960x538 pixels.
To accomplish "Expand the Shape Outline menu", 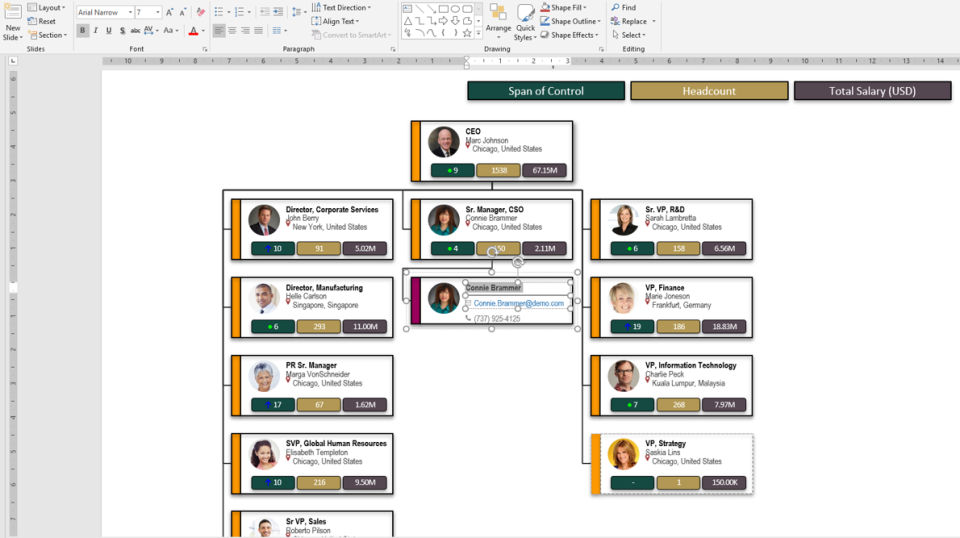I will click(570, 21).
